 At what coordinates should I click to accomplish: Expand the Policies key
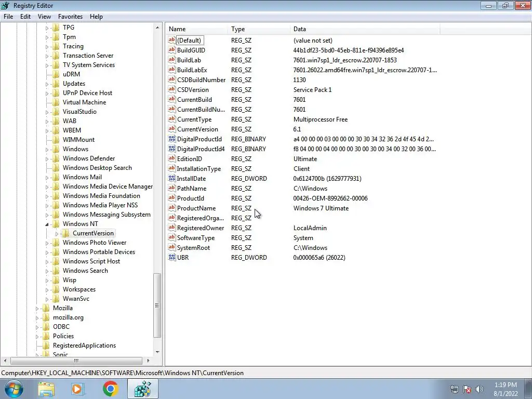pyautogui.click(x=37, y=336)
